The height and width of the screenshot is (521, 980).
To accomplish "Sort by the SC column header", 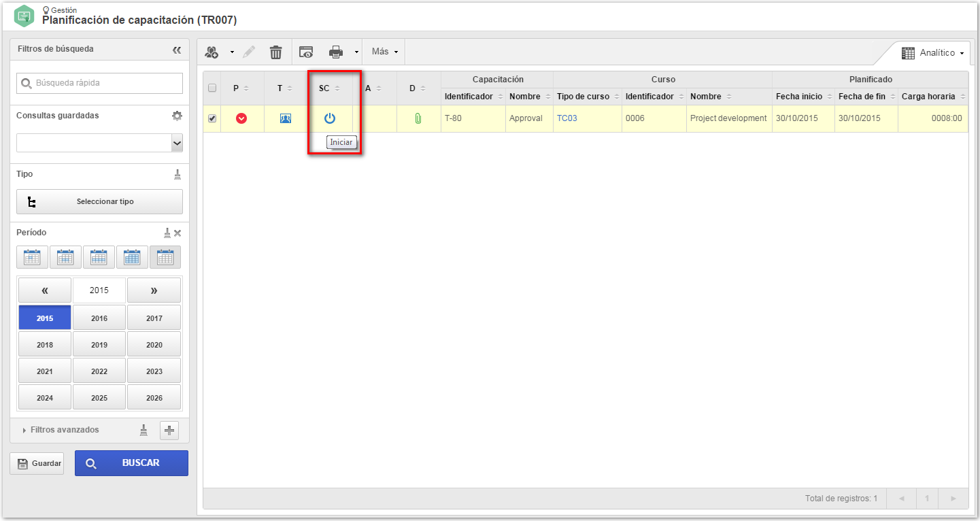I will pos(330,88).
